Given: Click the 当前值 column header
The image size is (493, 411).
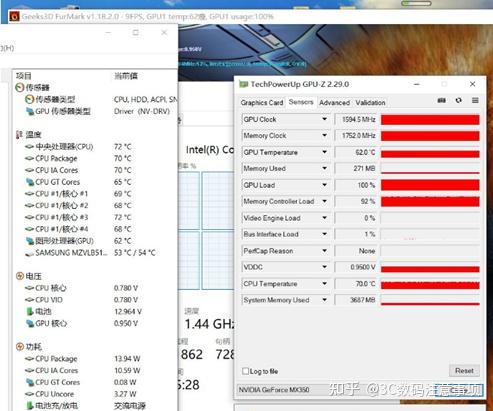Looking at the screenshot, I should point(126,76).
